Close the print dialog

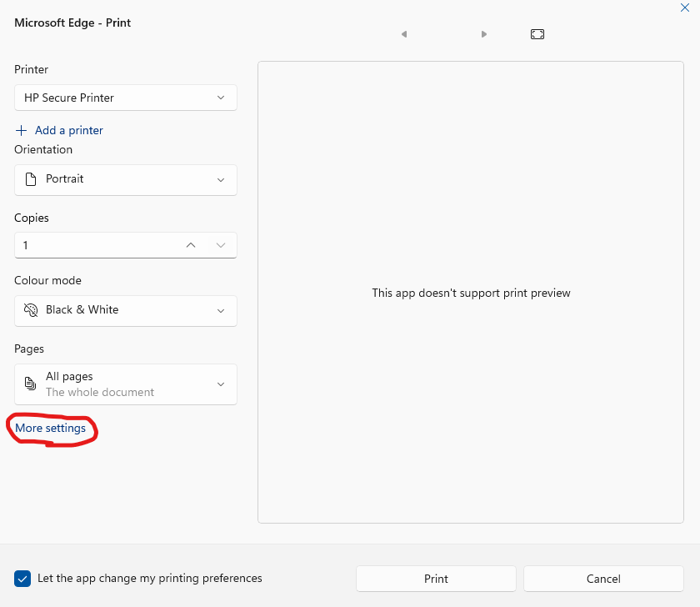coord(685,8)
